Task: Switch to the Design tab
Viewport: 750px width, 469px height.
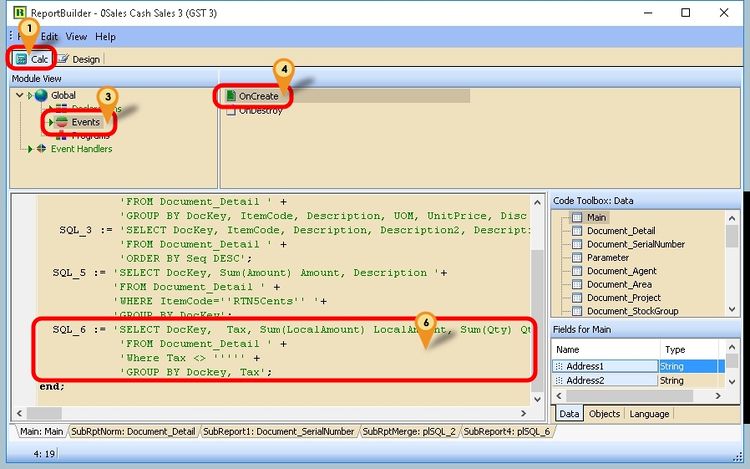Action: pos(79,59)
